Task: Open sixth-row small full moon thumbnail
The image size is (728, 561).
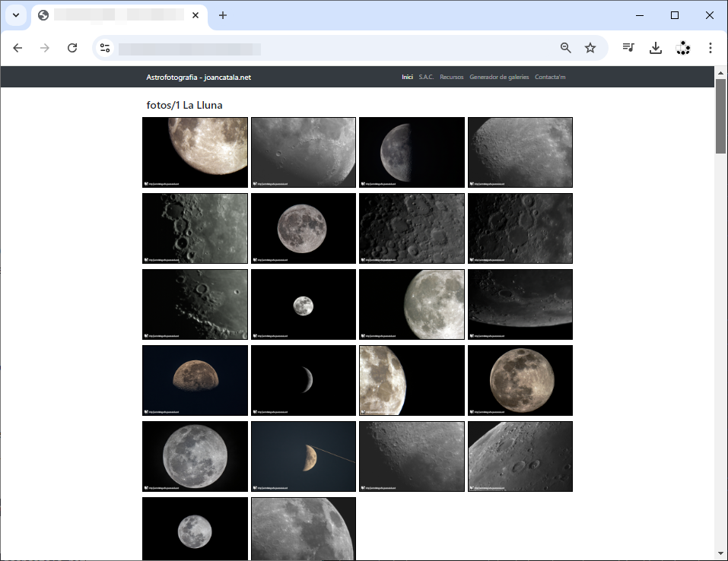Action: click(x=195, y=529)
